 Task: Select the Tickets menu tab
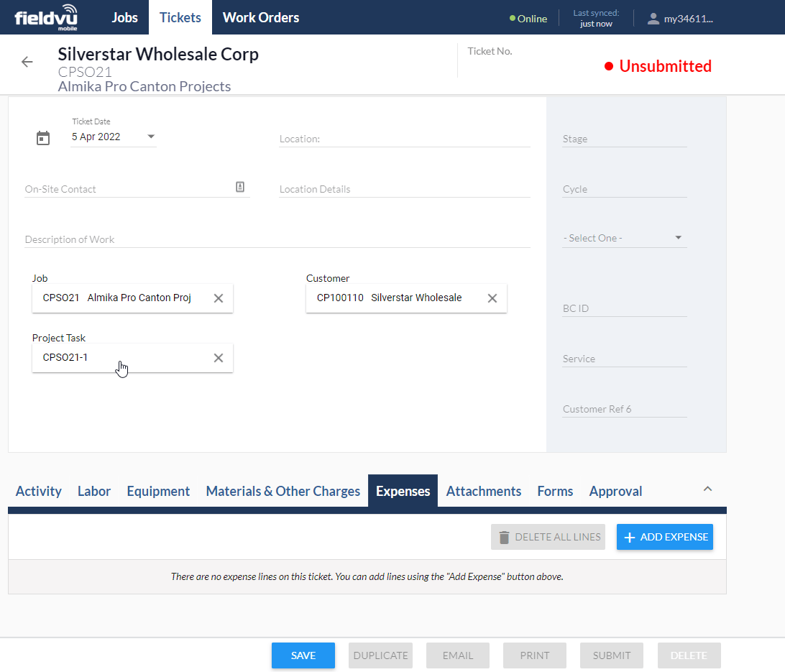coord(180,17)
